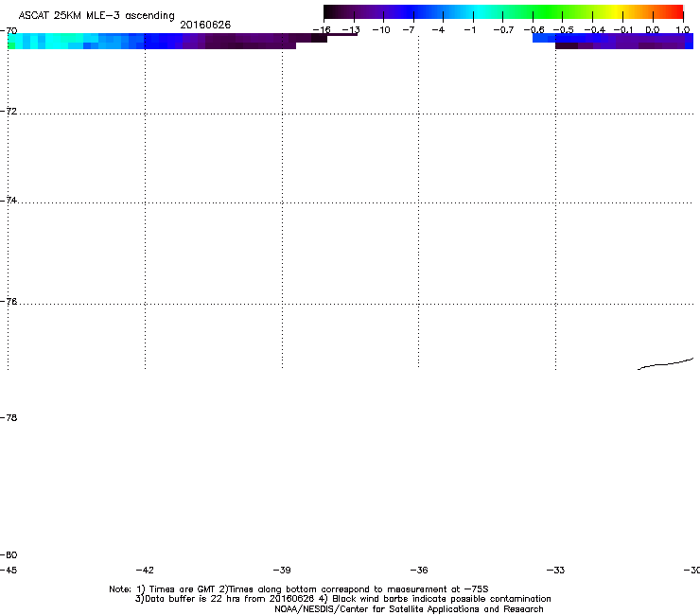Click the -16 color scale label
Screen dimensions: 700x615
(322, 30)
